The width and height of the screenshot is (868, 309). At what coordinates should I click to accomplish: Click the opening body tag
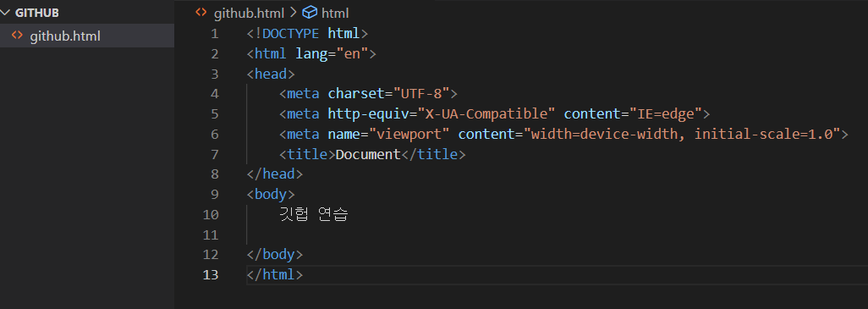pyautogui.click(x=271, y=195)
